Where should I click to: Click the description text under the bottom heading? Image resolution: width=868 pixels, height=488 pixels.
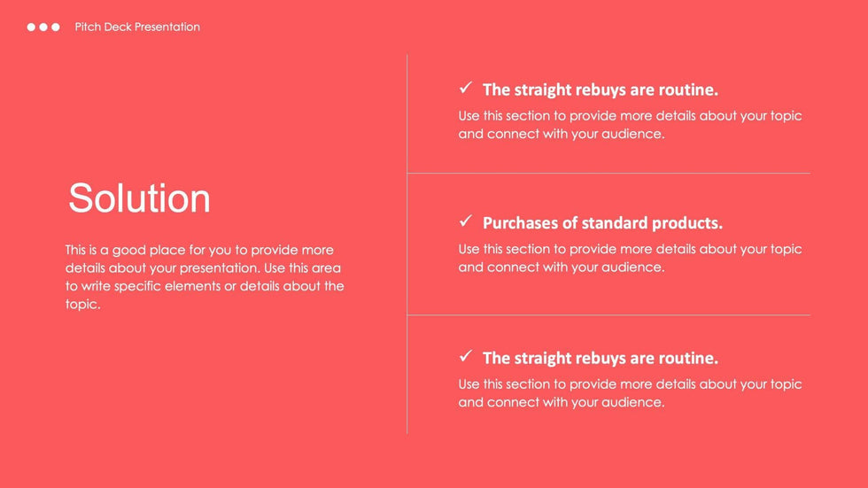tap(630, 393)
